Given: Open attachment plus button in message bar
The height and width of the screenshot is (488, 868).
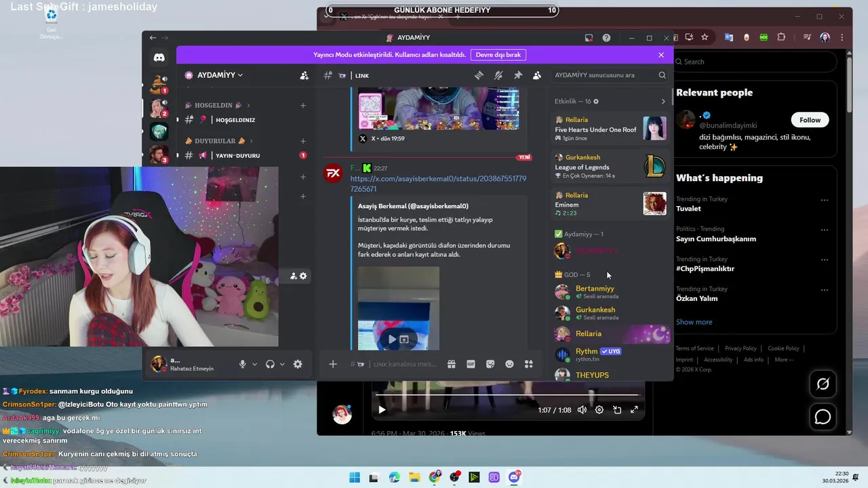Looking at the screenshot, I should pos(333,364).
